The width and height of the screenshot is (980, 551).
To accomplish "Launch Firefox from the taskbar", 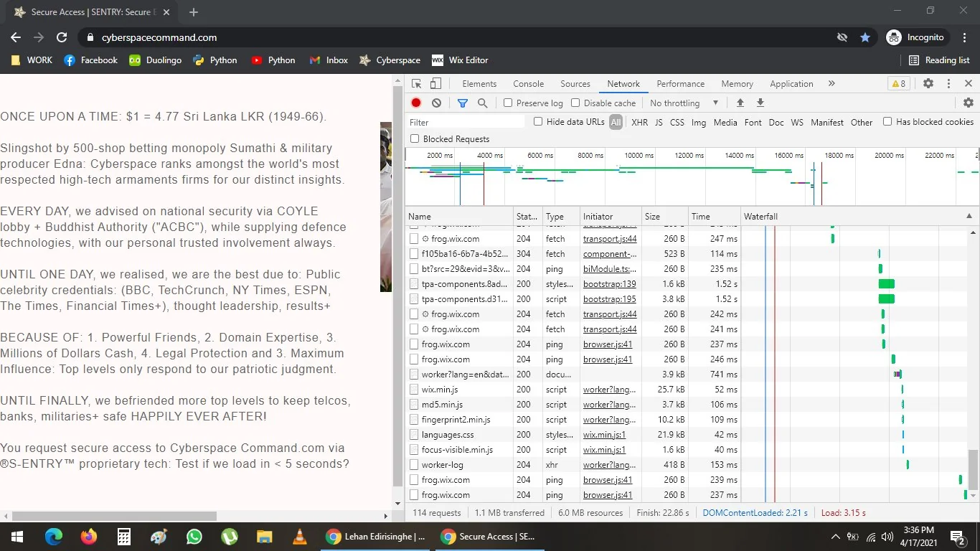I will (x=89, y=537).
